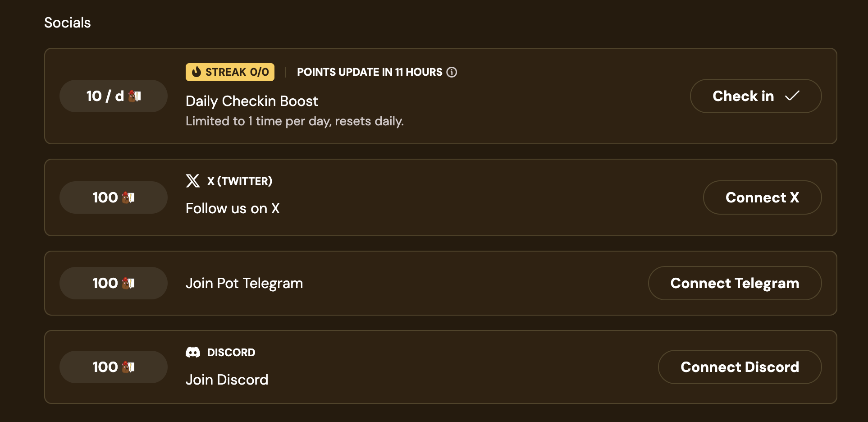Click the Socials section heading

68,23
